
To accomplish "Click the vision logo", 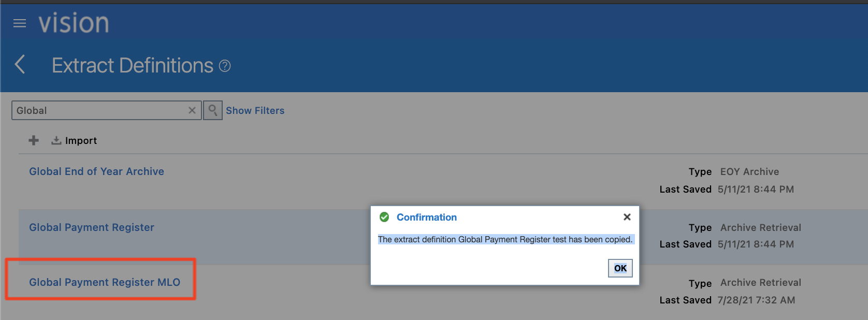I will pos(74,23).
